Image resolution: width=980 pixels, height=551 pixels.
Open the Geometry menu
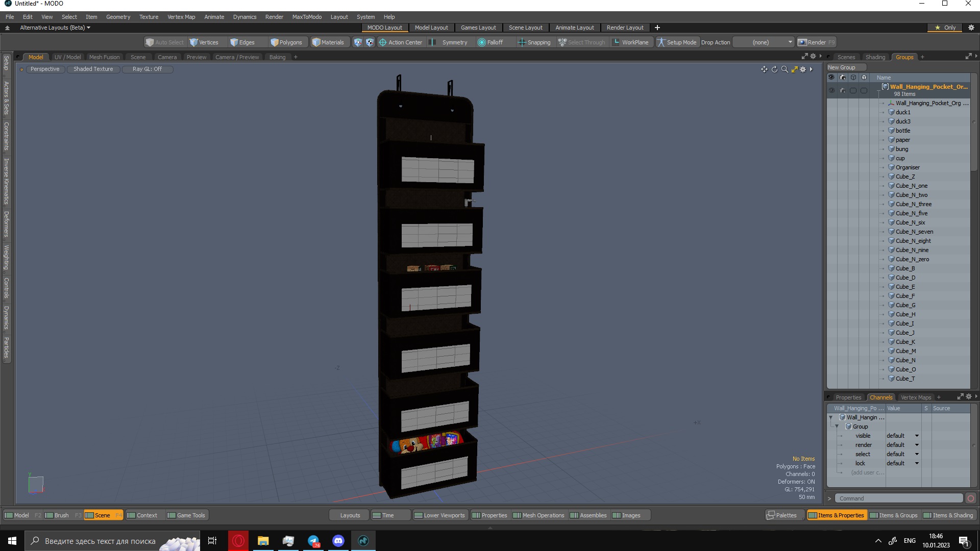[118, 17]
